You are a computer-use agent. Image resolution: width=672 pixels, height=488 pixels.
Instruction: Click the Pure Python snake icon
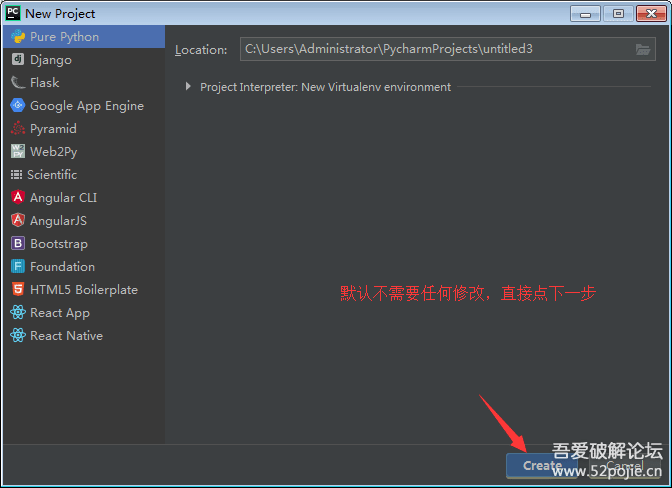(18, 37)
